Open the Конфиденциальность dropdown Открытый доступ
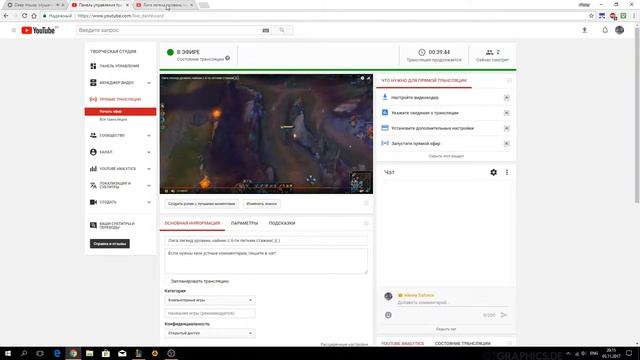The image size is (640, 360). (210, 333)
